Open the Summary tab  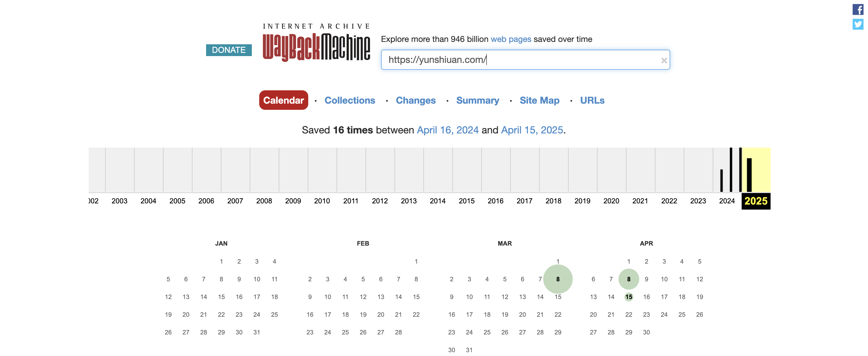coord(477,100)
